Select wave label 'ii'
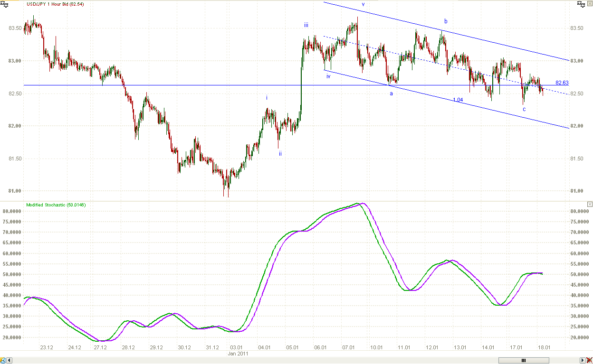 pyautogui.click(x=280, y=153)
